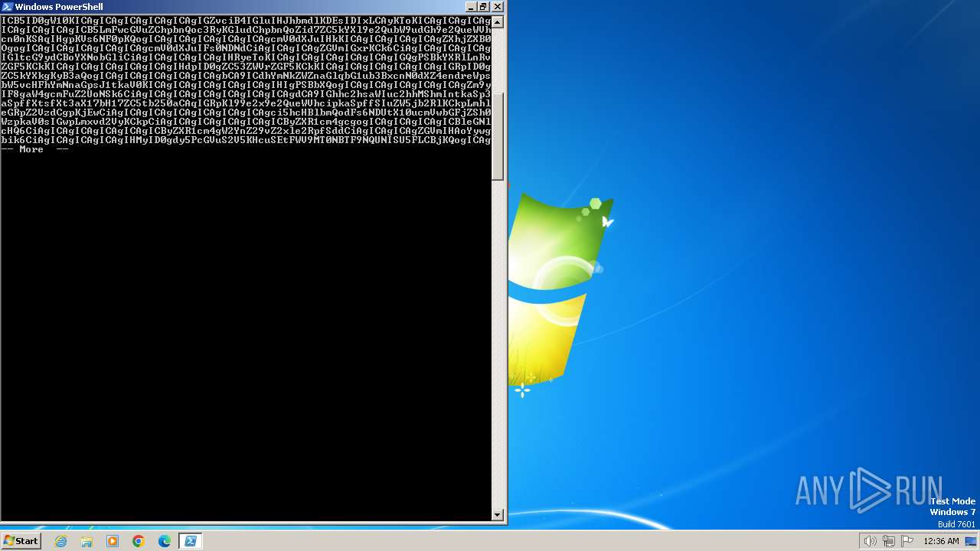Close the Windows PowerShell window

(x=498, y=7)
